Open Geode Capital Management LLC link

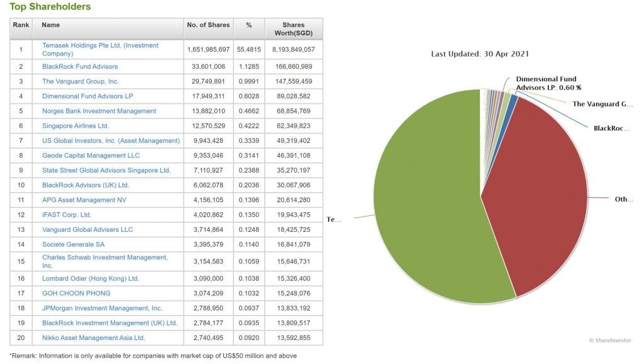pos(91,156)
